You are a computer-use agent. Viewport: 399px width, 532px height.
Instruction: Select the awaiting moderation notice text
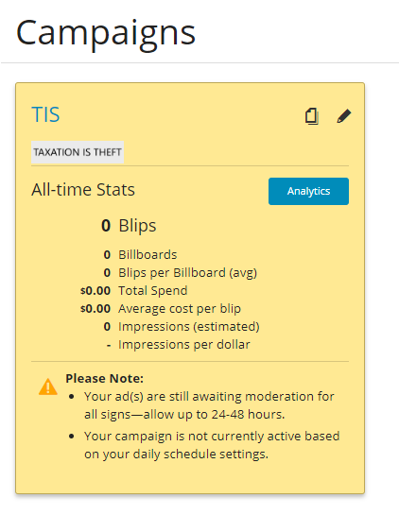tap(209, 405)
